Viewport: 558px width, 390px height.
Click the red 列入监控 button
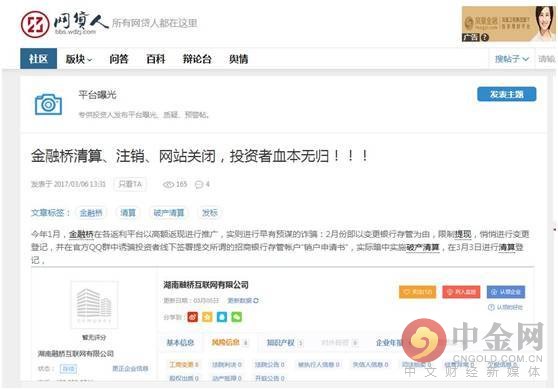(x=461, y=292)
